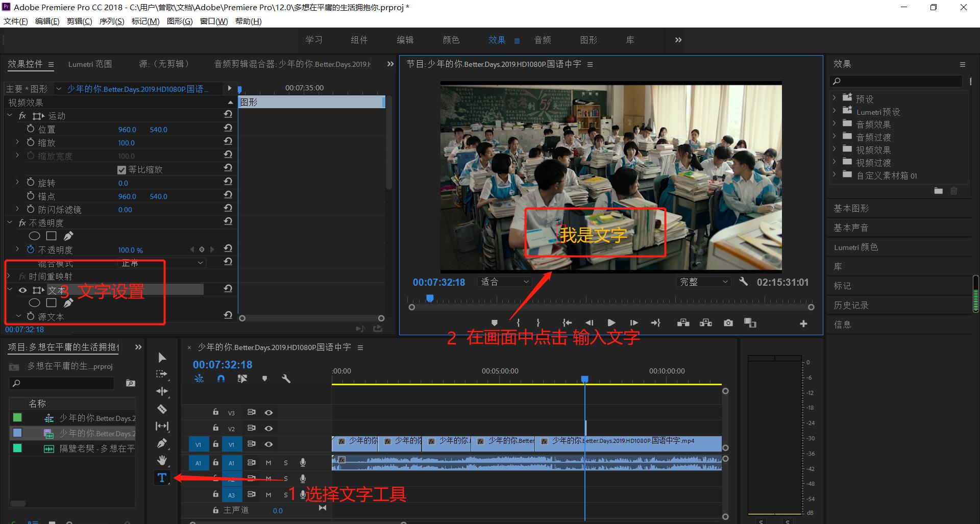The height and width of the screenshot is (524, 980).
Task: Click the blue playhead on timeline ruler
Action: click(585, 379)
